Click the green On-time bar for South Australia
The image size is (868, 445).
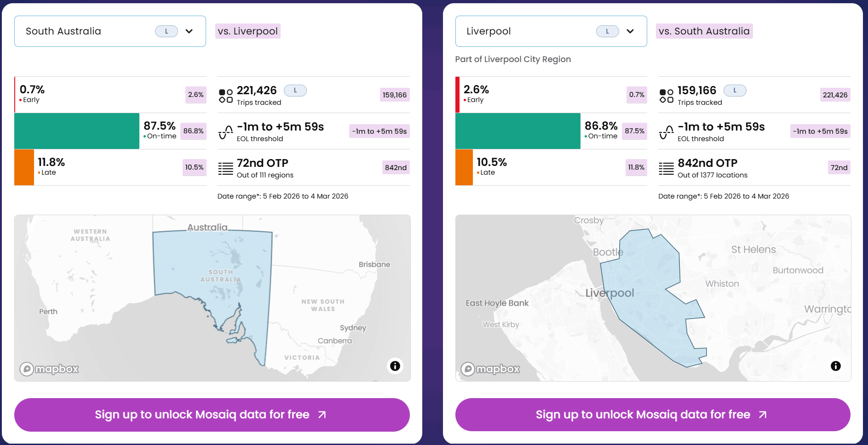coord(77,131)
